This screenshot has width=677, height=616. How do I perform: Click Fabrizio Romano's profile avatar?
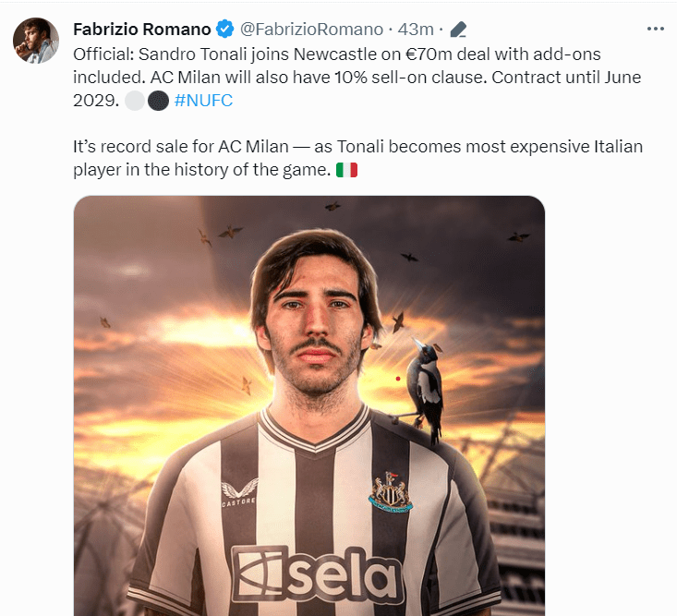point(36,41)
